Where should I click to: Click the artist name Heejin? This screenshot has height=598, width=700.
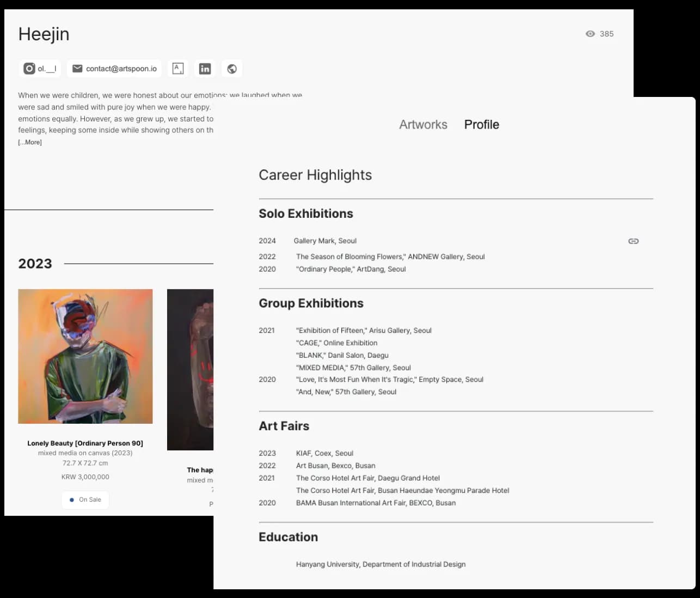(x=44, y=34)
